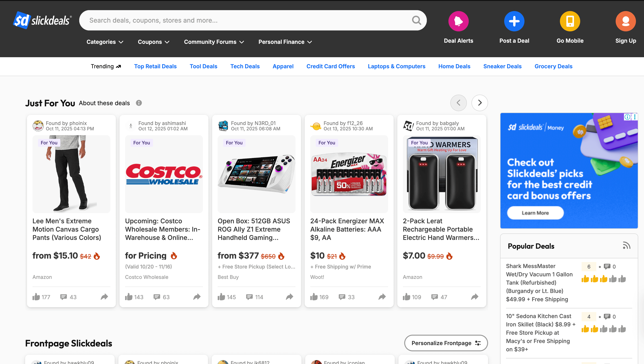Click the info icon beside About these deals

pyautogui.click(x=139, y=103)
